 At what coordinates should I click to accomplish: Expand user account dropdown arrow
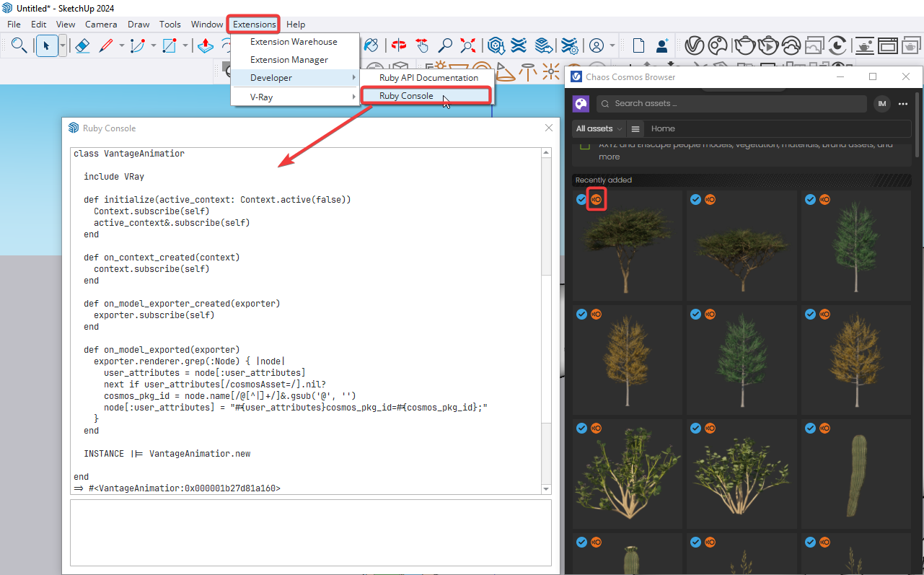click(x=612, y=45)
